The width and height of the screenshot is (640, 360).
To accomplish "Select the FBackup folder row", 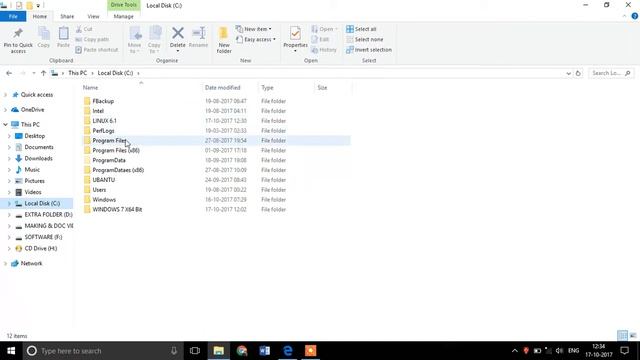I will tap(216, 101).
